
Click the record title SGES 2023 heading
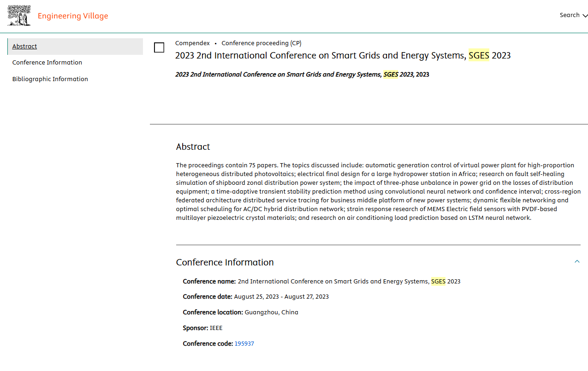[343, 56]
